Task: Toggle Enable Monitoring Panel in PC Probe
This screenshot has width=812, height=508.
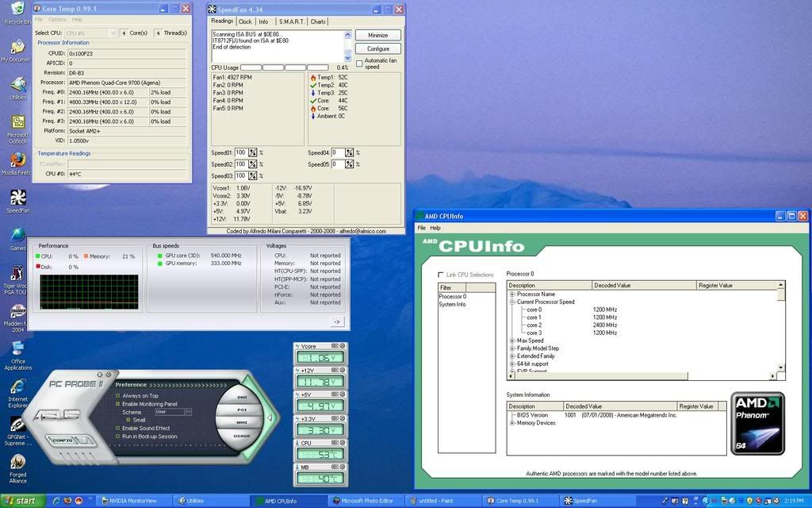Action: (118, 404)
